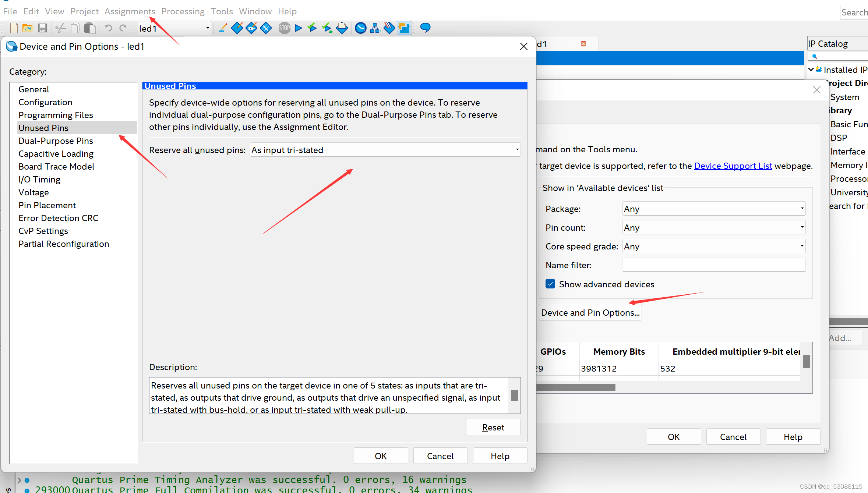The height and width of the screenshot is (493, 868).
Task: Open the Assignment Editor icon
Action: click(237, 28)
